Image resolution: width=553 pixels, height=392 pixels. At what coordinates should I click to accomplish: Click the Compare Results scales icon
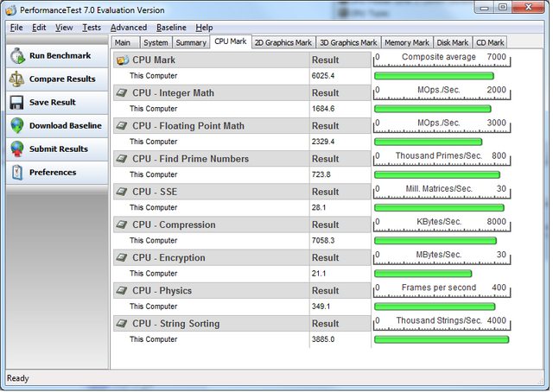(17, 79)
